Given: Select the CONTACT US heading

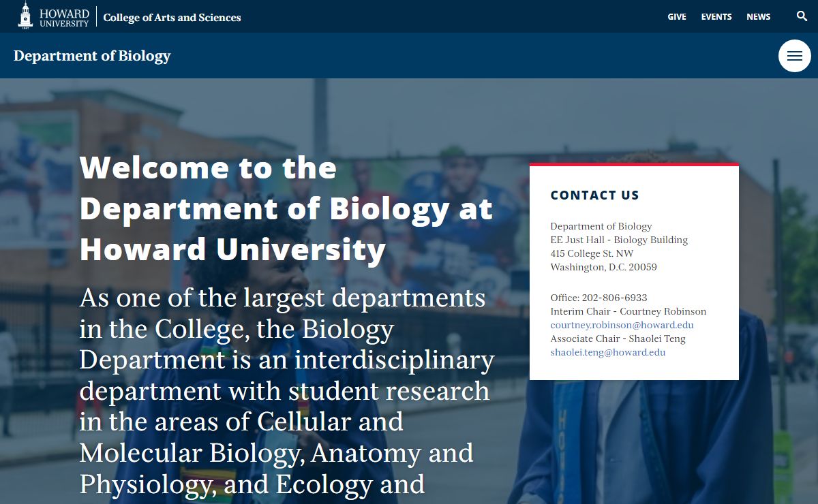Looking at the screenshot, I should [x=594, y=195].
